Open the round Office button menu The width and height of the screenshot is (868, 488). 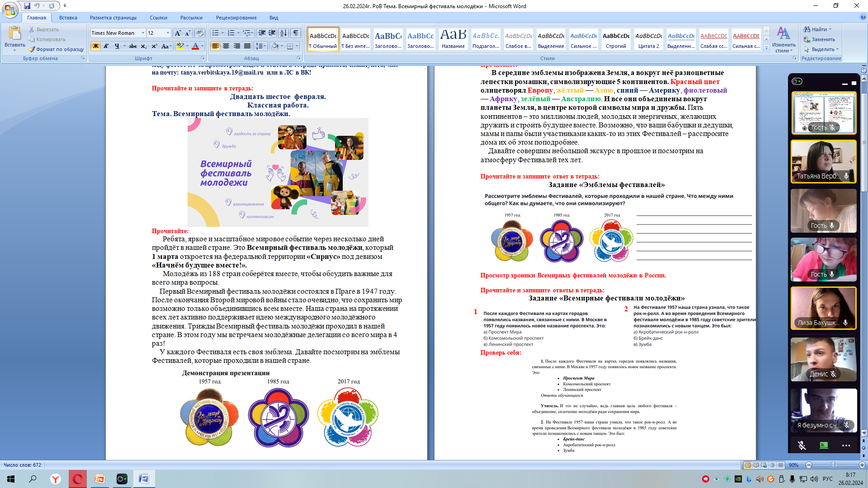coord(9,9)
